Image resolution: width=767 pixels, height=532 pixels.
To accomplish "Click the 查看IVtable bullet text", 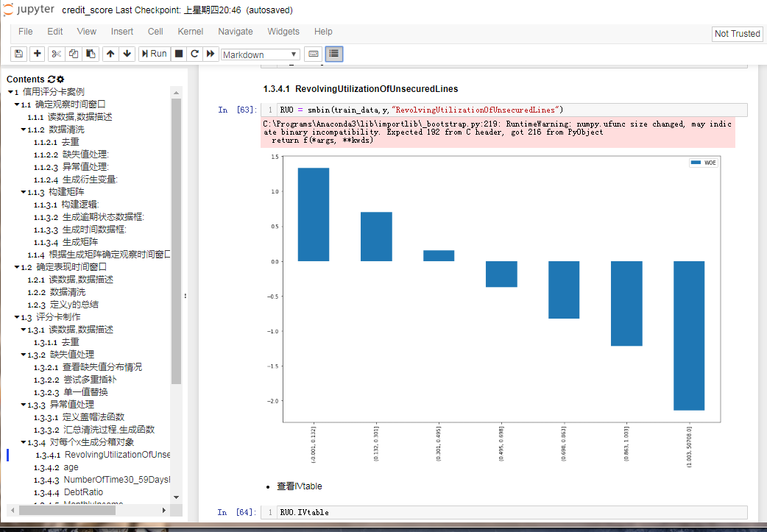I will (300, 486).
